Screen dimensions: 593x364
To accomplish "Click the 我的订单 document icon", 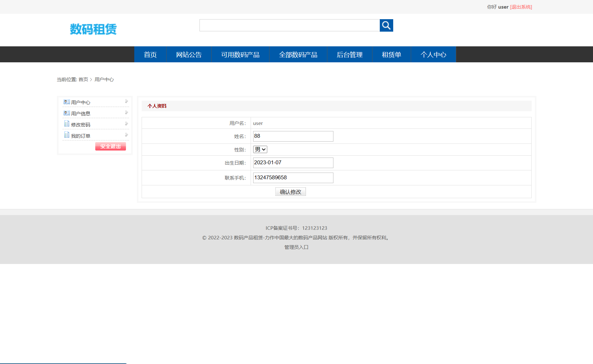I will (67, 135).
